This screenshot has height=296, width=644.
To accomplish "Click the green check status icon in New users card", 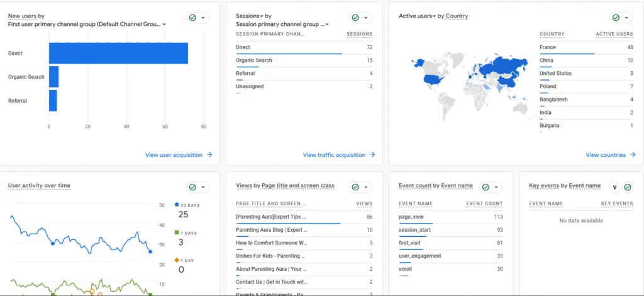I will tap(192, 18).
